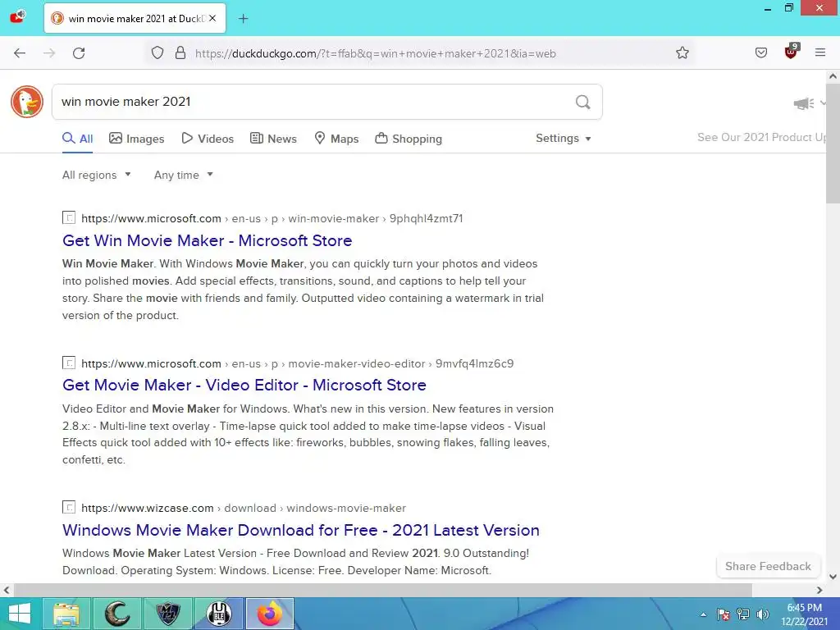840x630 pixels.
Task: Open the uBlock extension icon
Action: coord(791,52)
